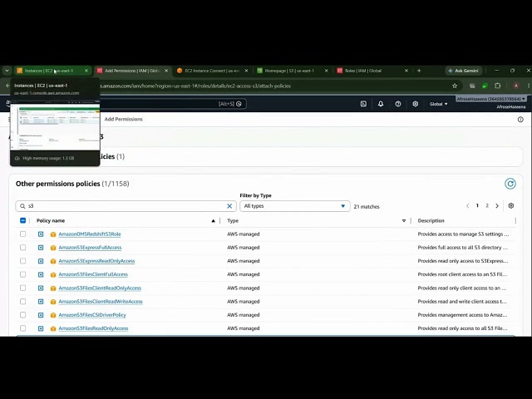Open Global region dropdown
The height and width of the screenshot is (399, 532).
pyautogui.click(x=438, y=104)
